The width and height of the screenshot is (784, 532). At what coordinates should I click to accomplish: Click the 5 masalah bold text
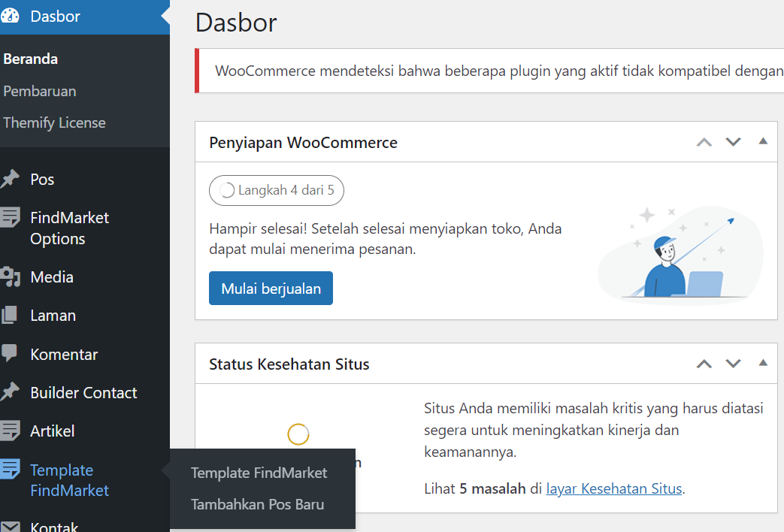pyautogui.click(x=492, y=488)
